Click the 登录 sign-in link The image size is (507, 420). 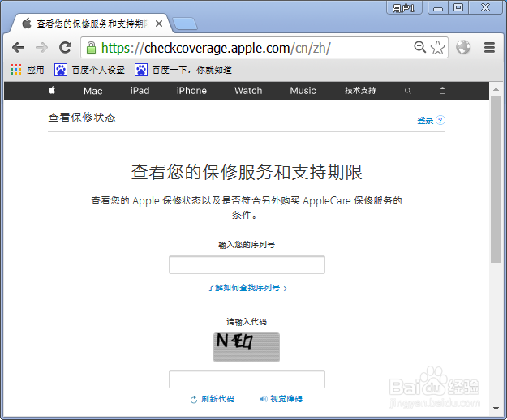click(x=425, y=121)
